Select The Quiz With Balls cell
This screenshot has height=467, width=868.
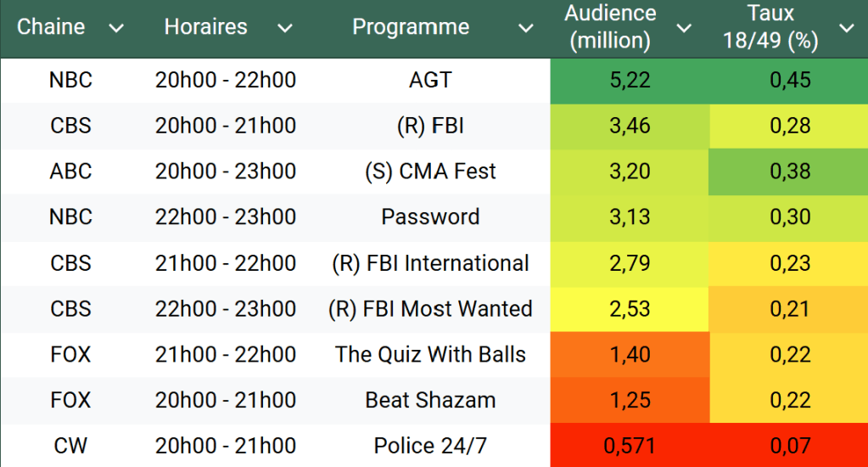click(x=430, y=354)
